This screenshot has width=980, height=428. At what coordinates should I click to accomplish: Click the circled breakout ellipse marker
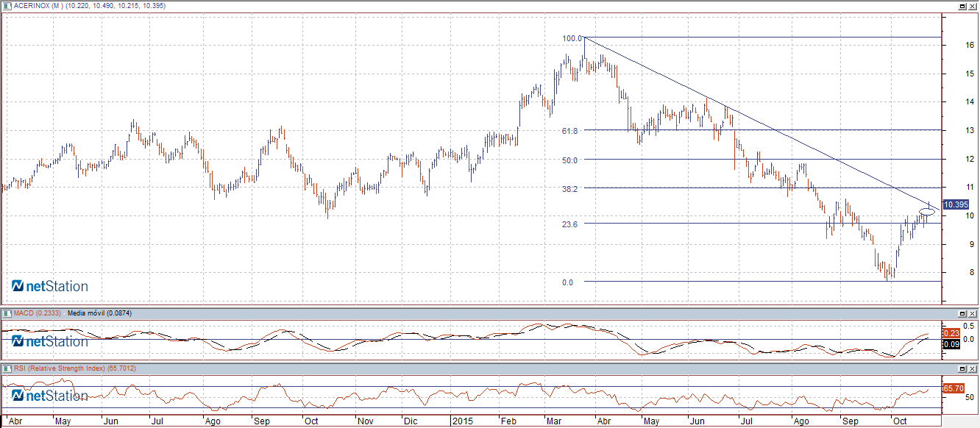pos(928,212)
